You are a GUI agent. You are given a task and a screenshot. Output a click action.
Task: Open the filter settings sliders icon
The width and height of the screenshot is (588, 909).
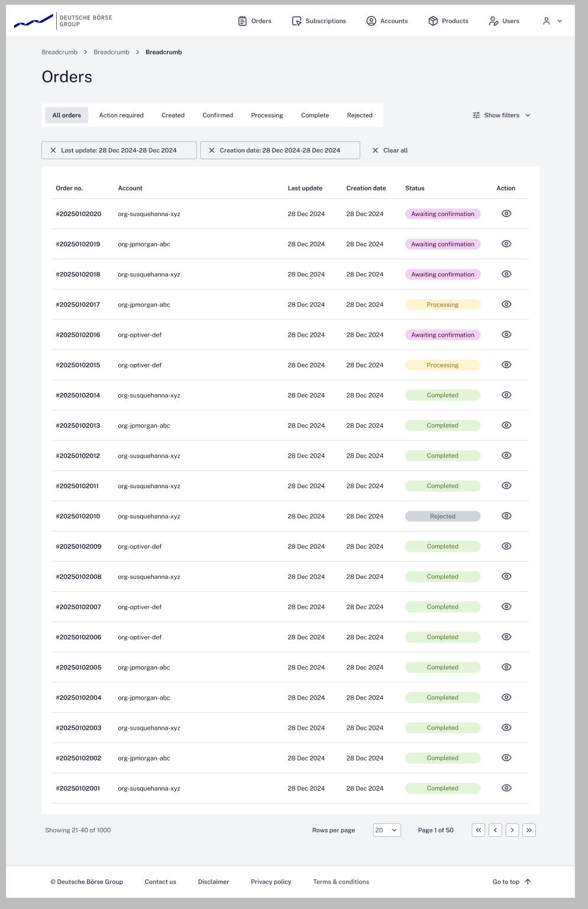coord(476,115)
